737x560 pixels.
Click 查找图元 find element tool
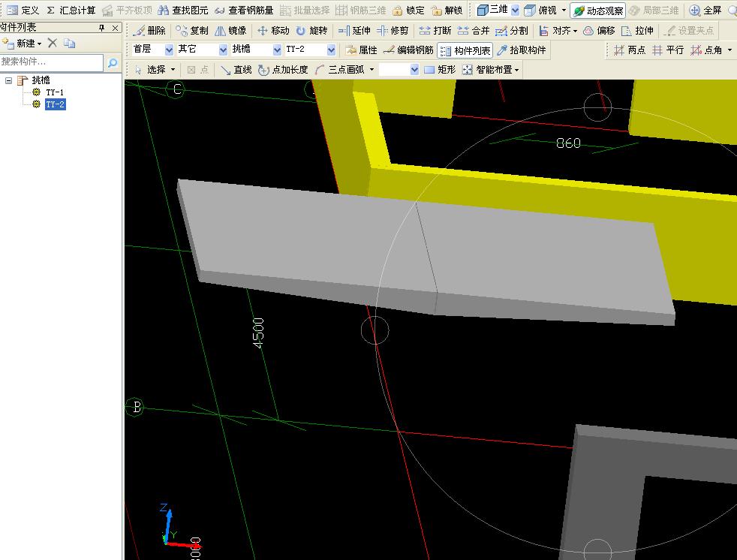point(183,10)
